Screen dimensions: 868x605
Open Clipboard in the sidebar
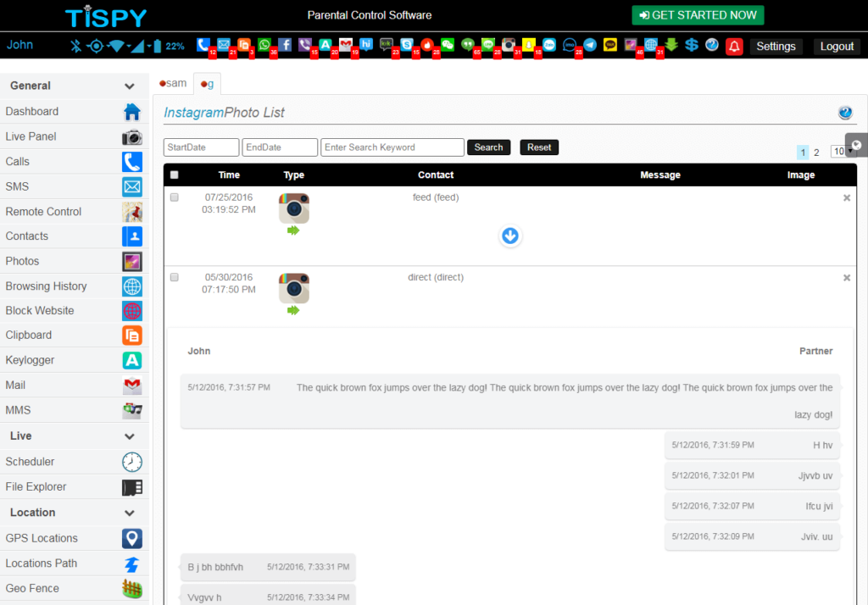click(x=75, y=335)
